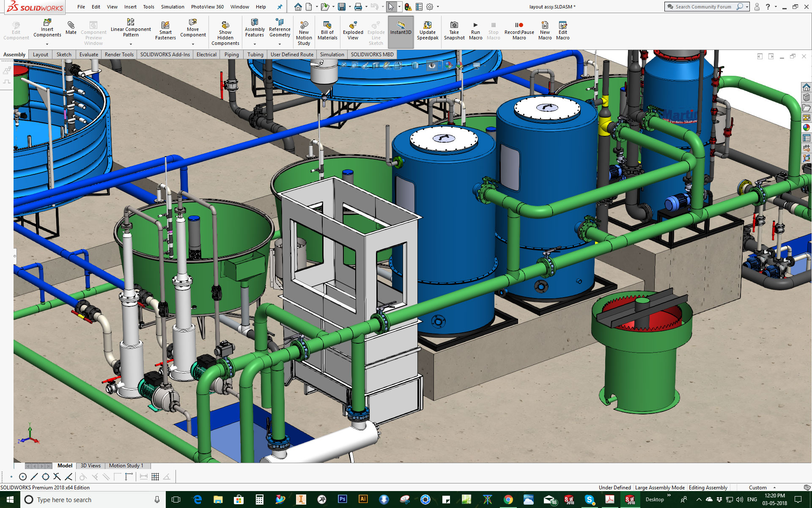Image resolution: width=812 pixels, height=508 pixels.
Task: Open the New document dropdown arrow
Action: click(317, 7)
